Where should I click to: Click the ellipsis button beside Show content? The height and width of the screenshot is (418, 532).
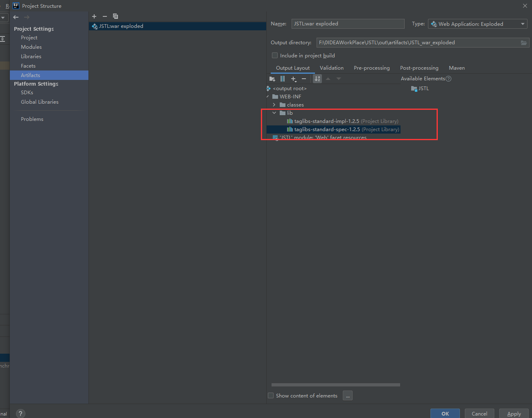(348, 395)
